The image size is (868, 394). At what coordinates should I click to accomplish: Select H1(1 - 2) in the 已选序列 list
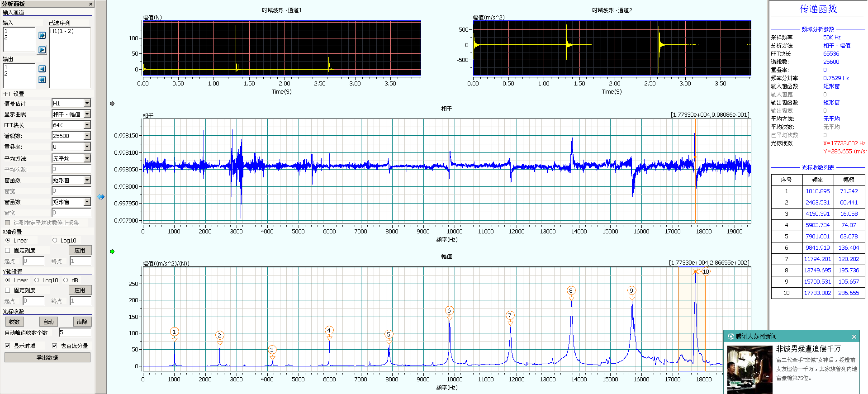click(x=62, y=31)
